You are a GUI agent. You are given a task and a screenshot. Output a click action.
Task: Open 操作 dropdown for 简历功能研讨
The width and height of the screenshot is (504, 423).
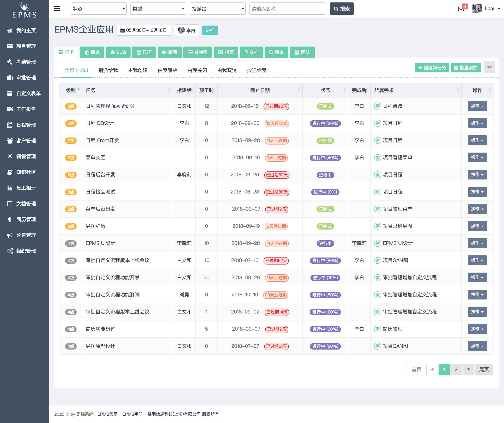(477, 329)
